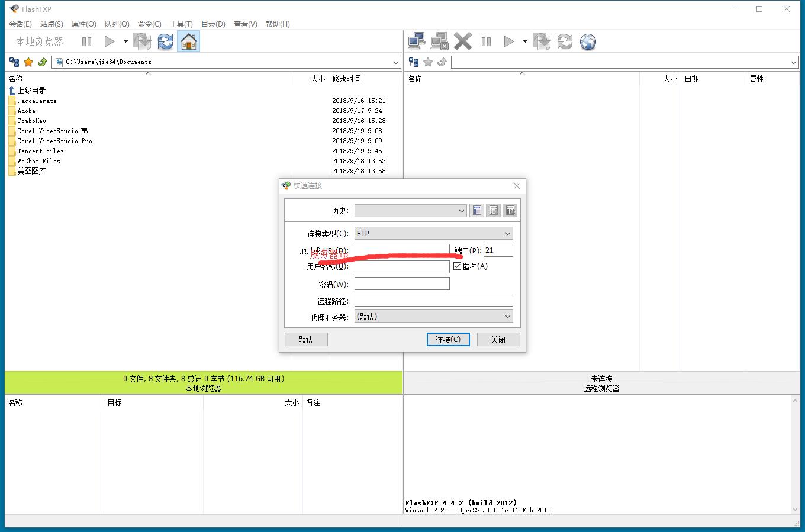Click the transfer play icon in the local toolbar
The height and width of the screenshot is (532, 805).
(110, 41)
